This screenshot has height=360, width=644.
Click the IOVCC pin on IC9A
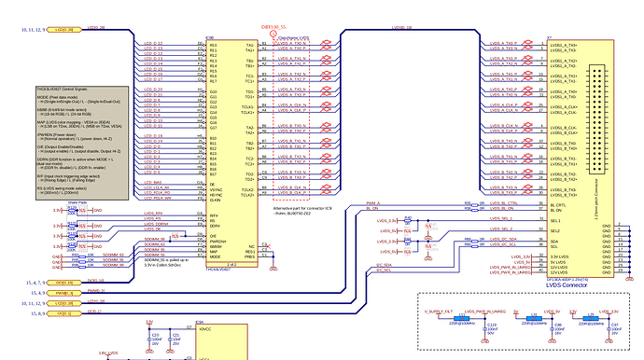[204, 329]
